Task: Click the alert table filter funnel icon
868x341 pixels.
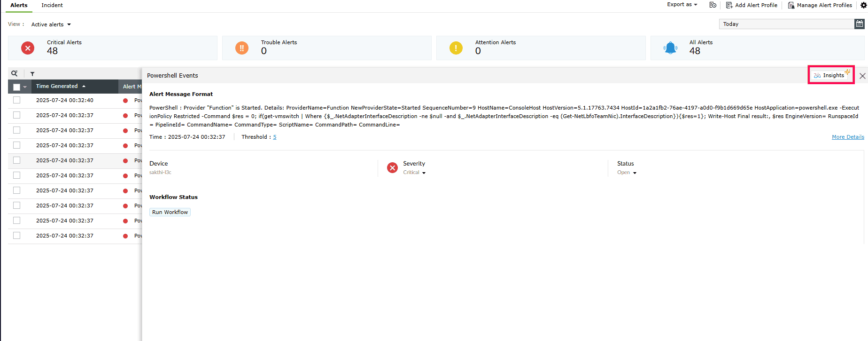Action: [32, 74]
